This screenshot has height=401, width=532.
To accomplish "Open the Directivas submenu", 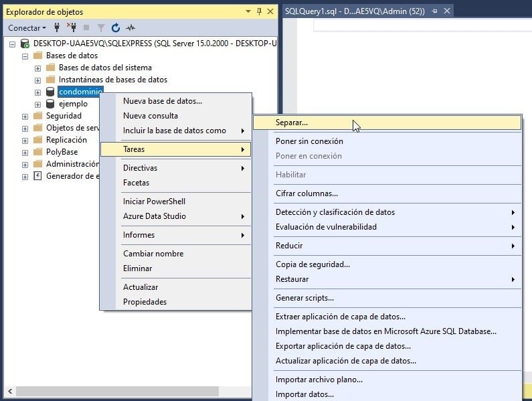I will (x=176, y=168).
